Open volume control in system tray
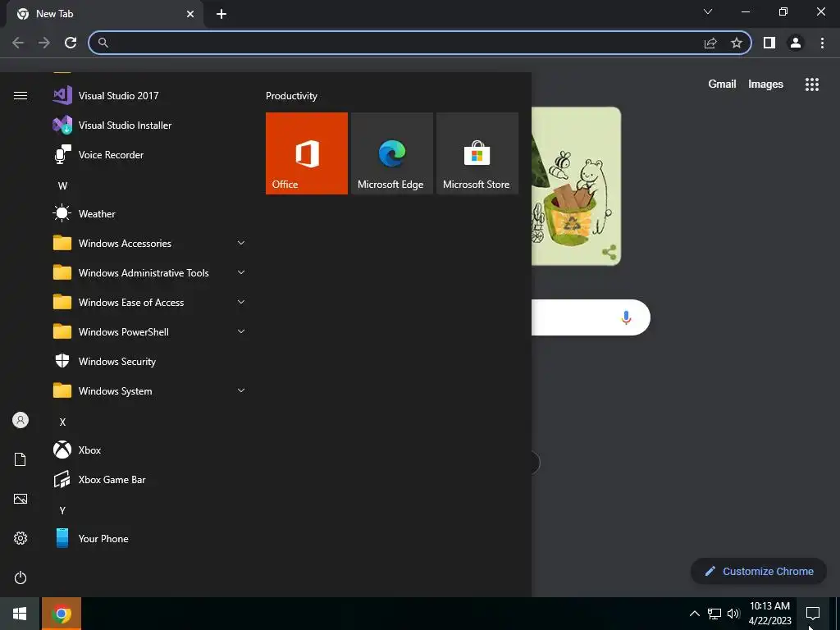The height and width of the screenshot is (630, 840). pos(733,614)
